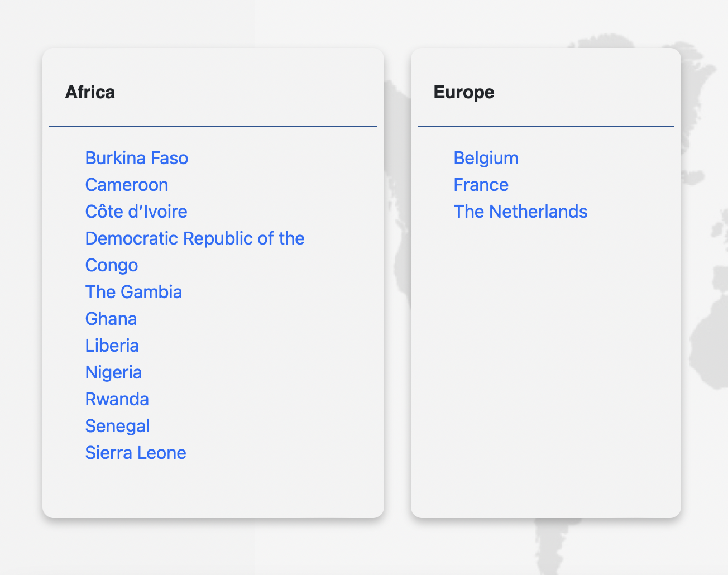Open the Liberia link
728x575 pixels.
click(112, 346)
